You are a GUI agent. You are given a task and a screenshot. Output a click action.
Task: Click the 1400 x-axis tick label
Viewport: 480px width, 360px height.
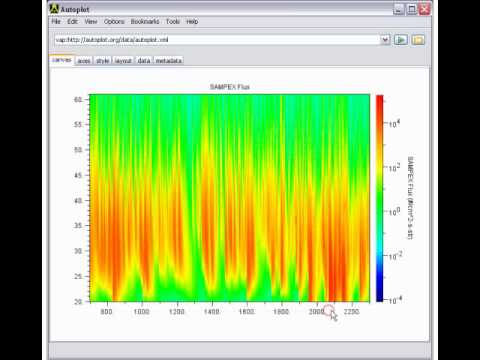[211, 312]
